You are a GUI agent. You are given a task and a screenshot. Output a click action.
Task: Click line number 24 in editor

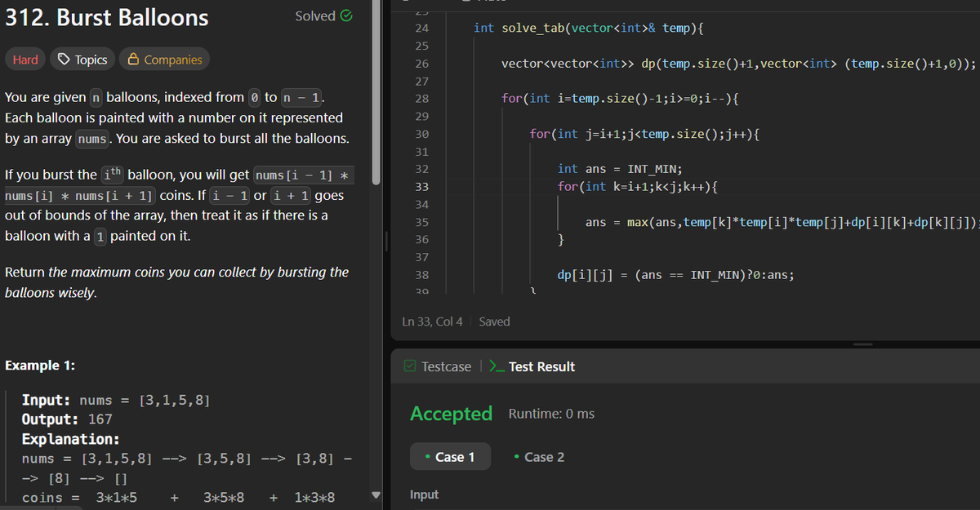pos(422,29)
